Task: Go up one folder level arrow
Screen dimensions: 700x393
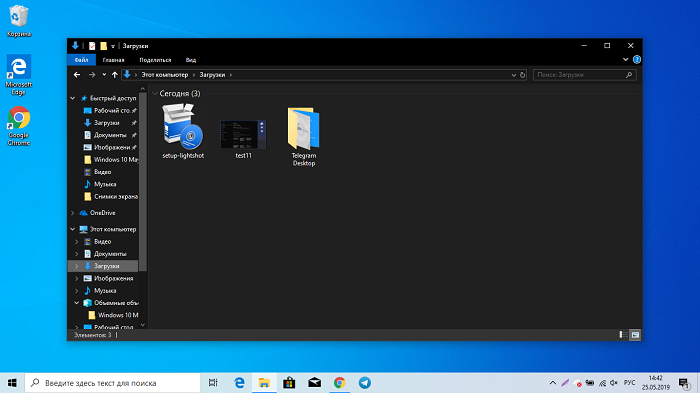Action: (115, 75)
